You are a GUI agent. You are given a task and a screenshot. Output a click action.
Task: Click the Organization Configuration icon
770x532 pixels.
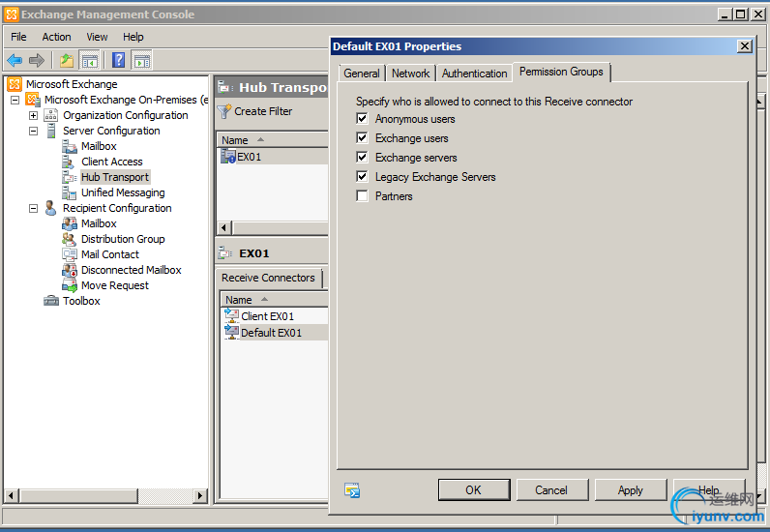(51, 115)
